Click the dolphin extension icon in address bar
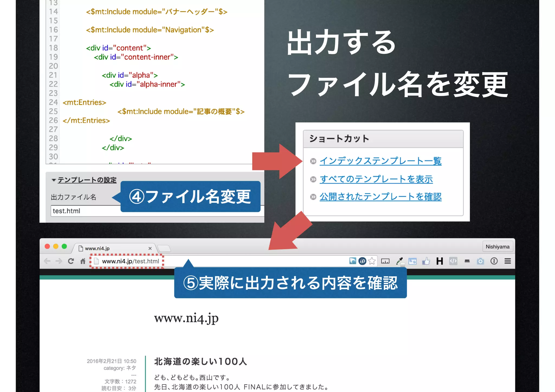Screen dimensions: 555x392 (x=353, y=261)
